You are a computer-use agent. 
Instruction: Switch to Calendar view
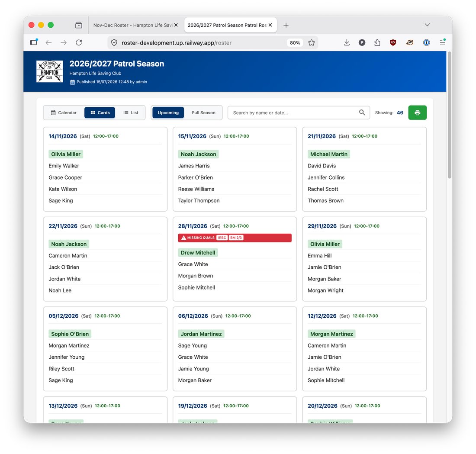coord(64,113)
